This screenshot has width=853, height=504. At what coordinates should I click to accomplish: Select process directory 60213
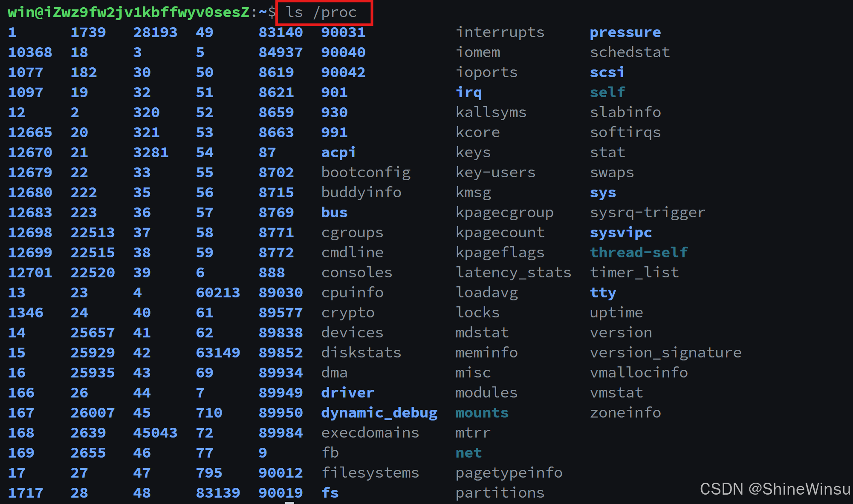tap(218, 293)
